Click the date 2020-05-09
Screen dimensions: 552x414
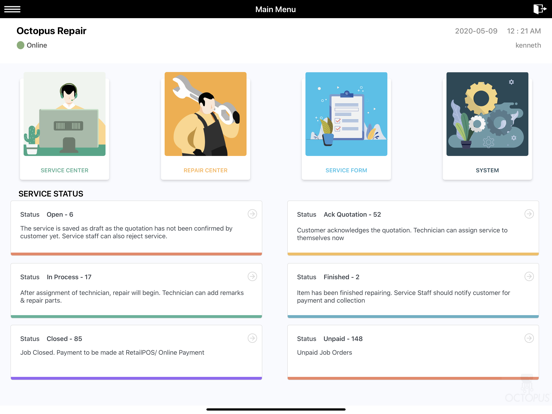pos(476,31)
